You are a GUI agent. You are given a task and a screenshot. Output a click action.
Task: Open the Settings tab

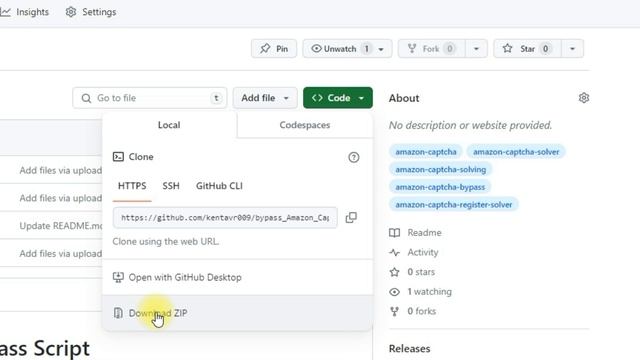point(91,12)
